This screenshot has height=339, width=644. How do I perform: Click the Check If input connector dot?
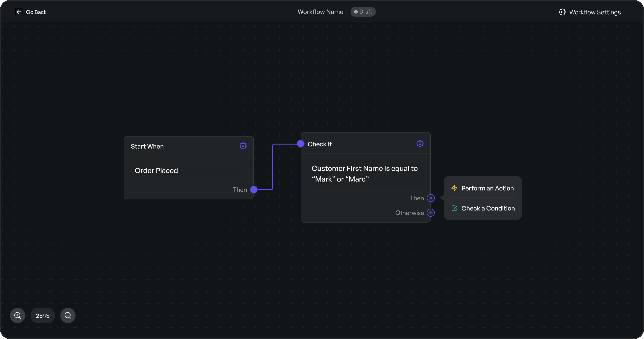tap(300, 144)
